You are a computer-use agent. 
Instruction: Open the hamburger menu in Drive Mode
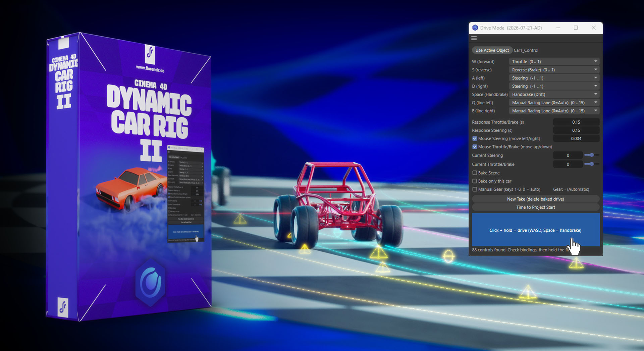(474, 38)
